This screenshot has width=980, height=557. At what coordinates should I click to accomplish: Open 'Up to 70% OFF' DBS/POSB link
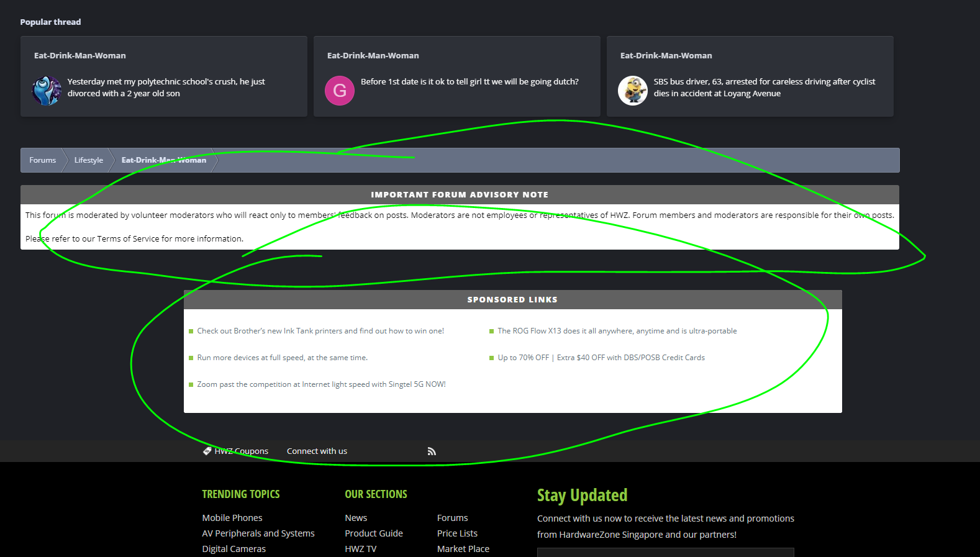[601, 358]
